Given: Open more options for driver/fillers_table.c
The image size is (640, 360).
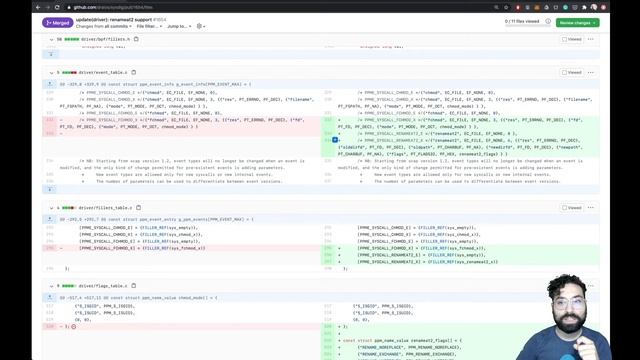Looking at the screenshot, I should [x=591, y=208].
